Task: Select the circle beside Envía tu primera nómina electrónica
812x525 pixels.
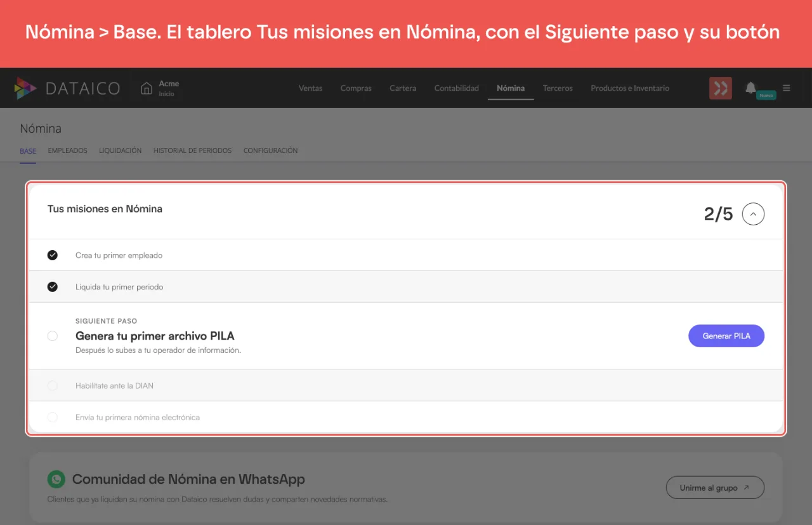Action: pos(53,417)
